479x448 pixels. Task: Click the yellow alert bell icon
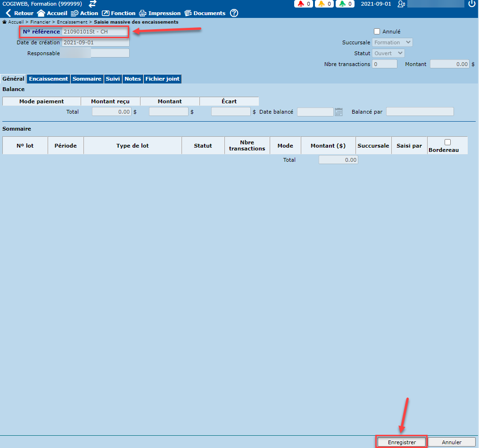pyautogui.click(x=321, y=4)
